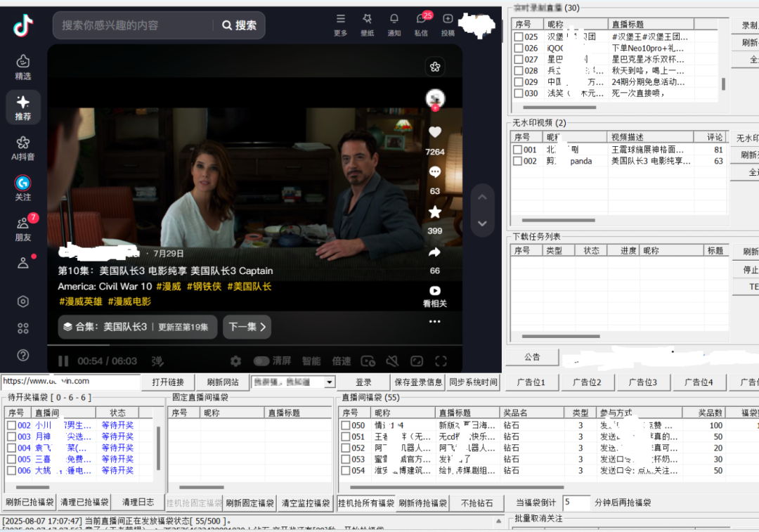
Task: Open video settings gear in player bar
Action: tap(235, 361)
